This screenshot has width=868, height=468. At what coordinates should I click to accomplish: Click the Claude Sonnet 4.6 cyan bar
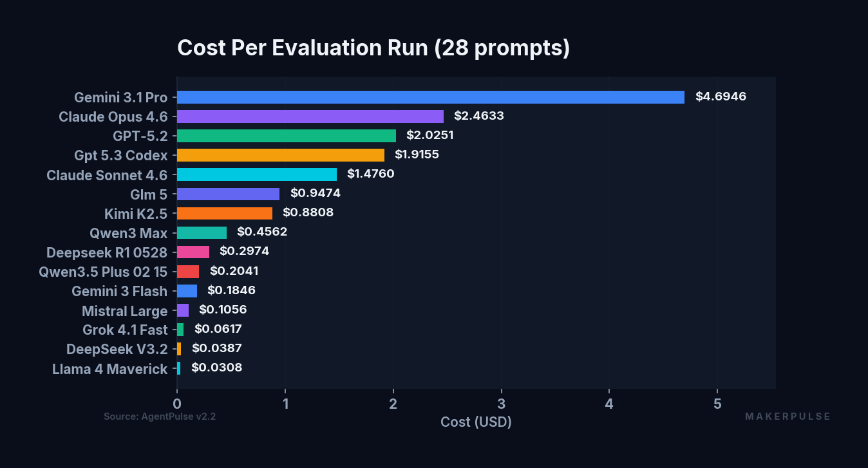click(x=257, y=174)
